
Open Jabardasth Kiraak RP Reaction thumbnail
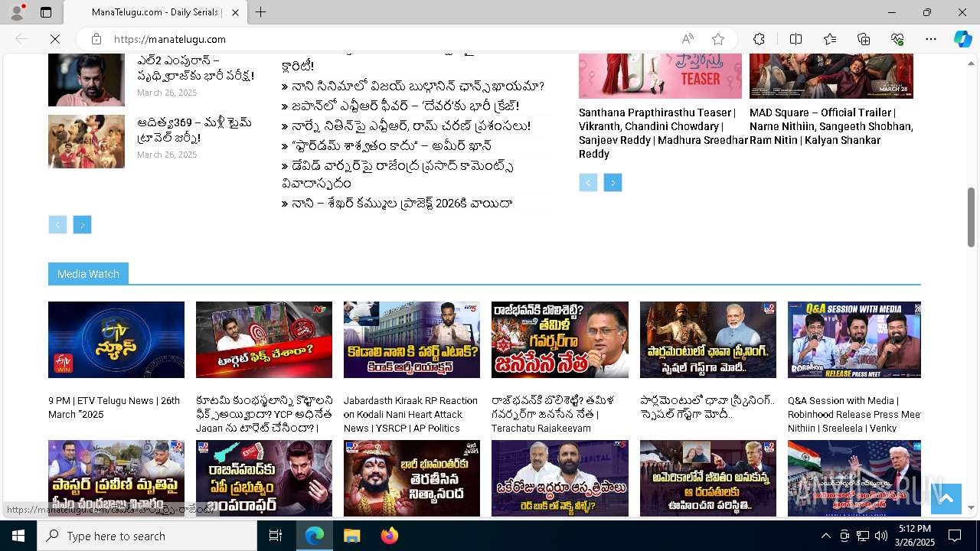412,340
